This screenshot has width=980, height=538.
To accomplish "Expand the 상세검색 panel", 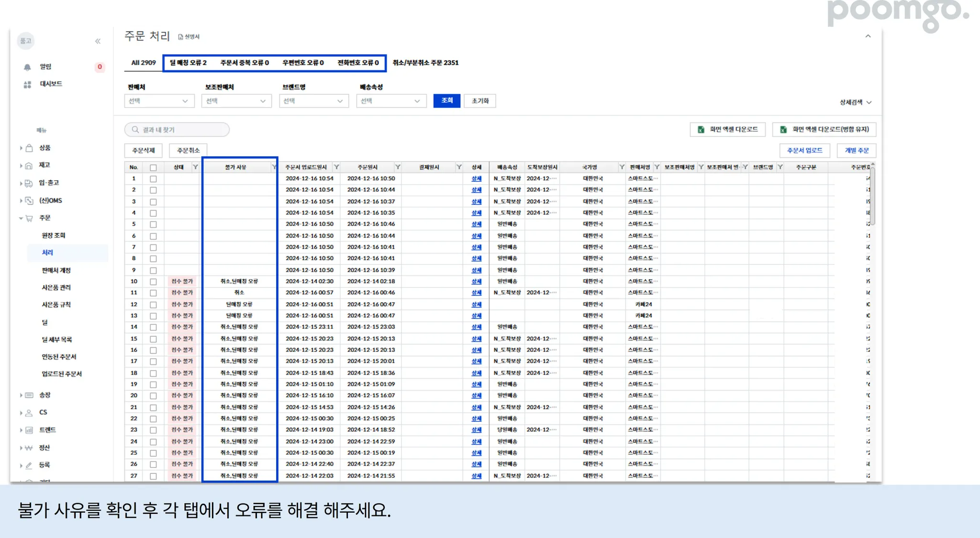I will [856, 102].
